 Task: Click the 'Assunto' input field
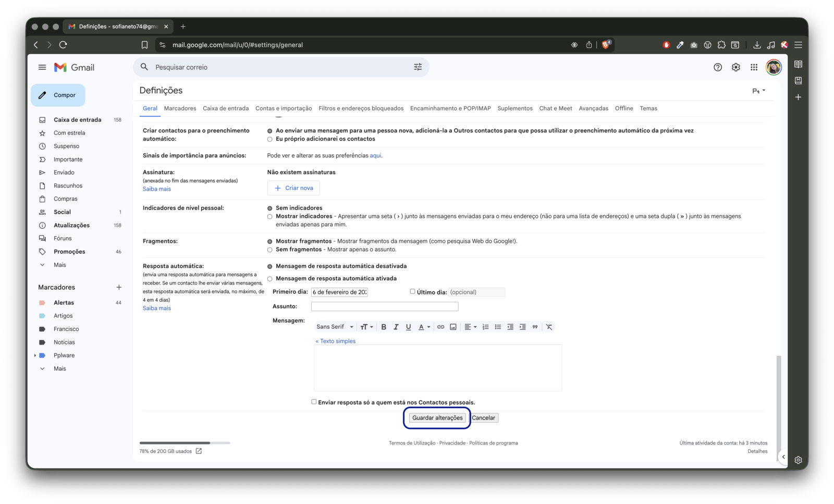point(384,306)
